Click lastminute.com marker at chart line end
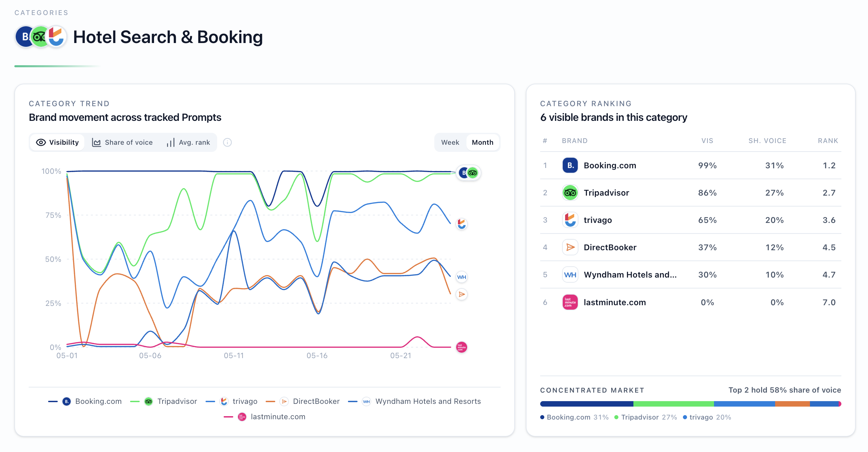Viewport: 868px width, 452px height. [x=462, y=347]
